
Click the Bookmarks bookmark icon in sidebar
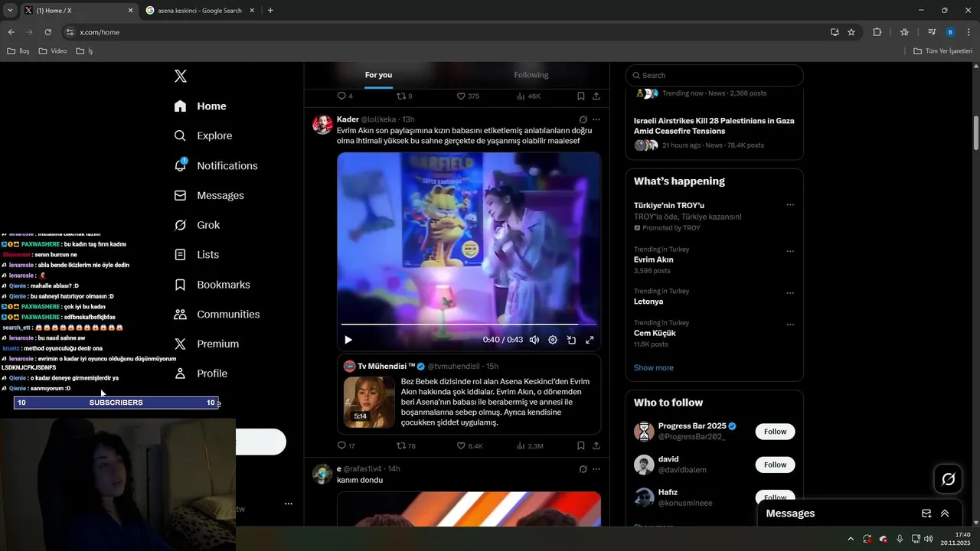(180, 285)
